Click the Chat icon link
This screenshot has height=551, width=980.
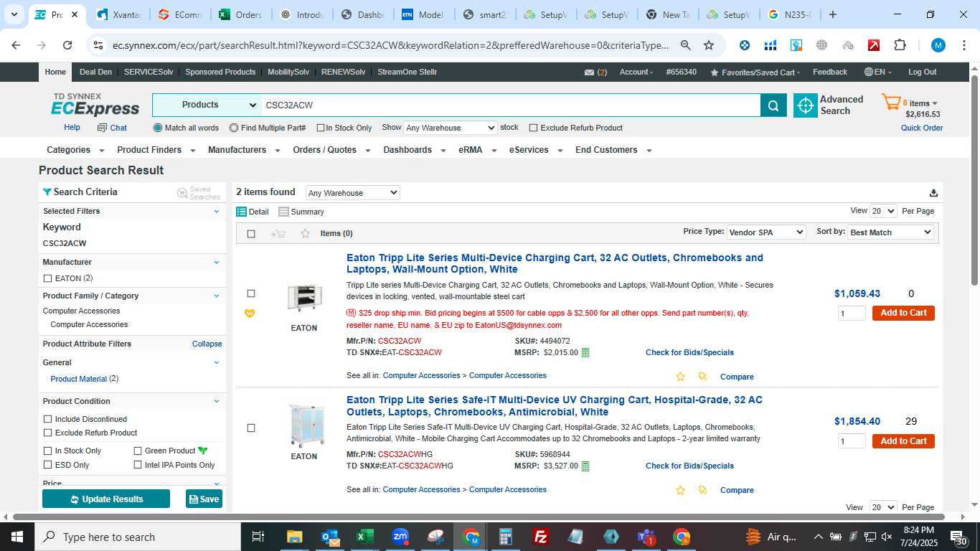pyautogui.click(x=112, y=128)
